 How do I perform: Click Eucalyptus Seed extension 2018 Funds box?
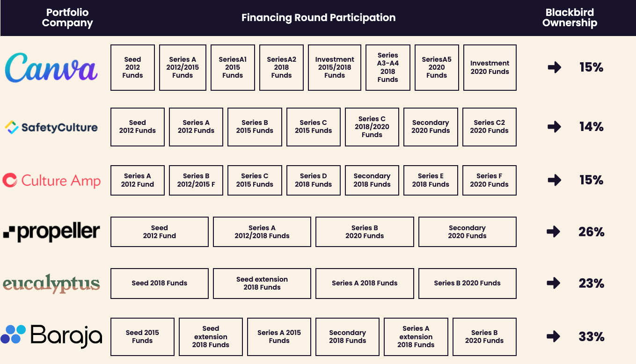(262, 284)
